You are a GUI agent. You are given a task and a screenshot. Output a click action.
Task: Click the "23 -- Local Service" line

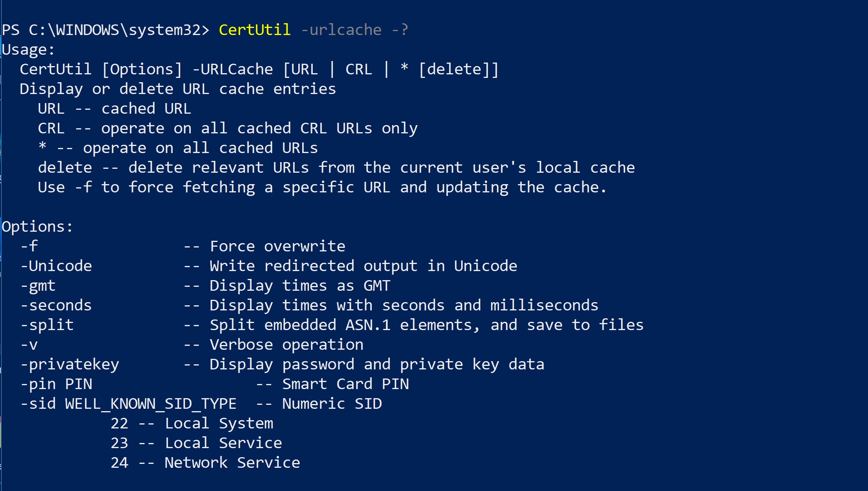coord(196,443)
